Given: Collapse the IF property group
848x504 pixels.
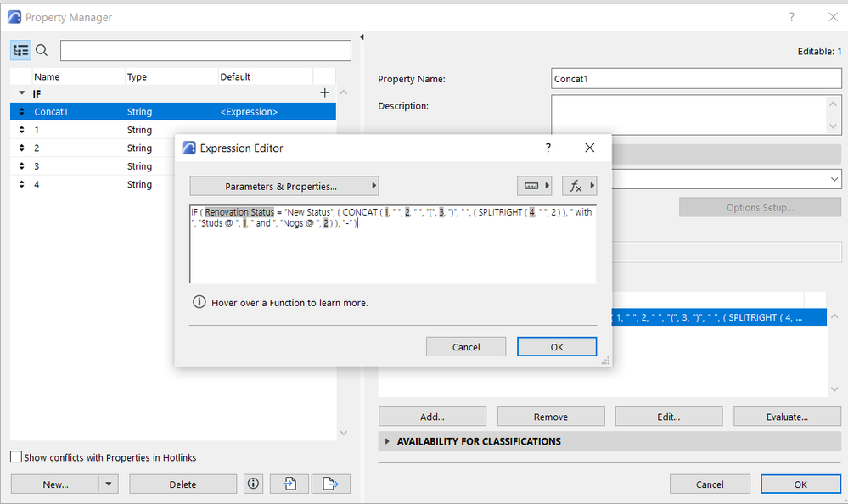Looking at the screenshot, I should point(21,93).
